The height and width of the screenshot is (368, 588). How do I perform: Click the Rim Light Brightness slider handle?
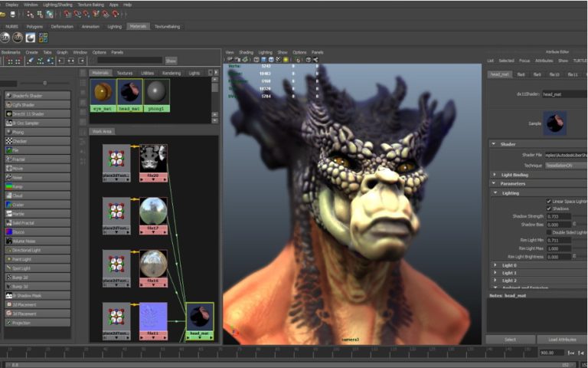pos(574,257)
